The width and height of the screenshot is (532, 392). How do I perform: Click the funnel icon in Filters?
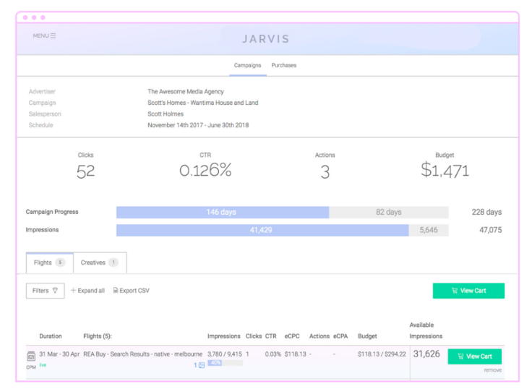tap(55, 291)
